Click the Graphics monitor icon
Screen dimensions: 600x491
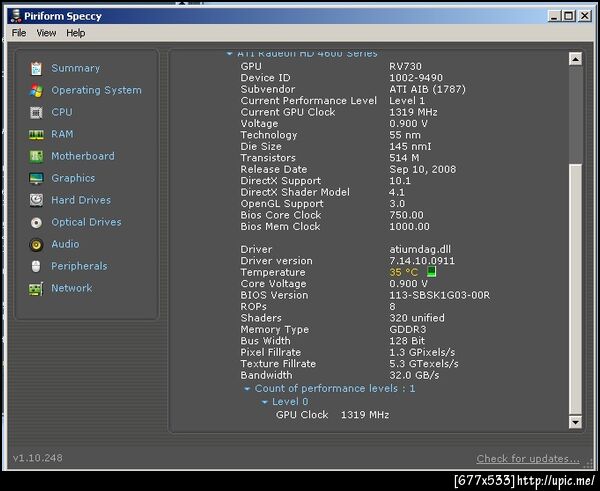point(36,178)
